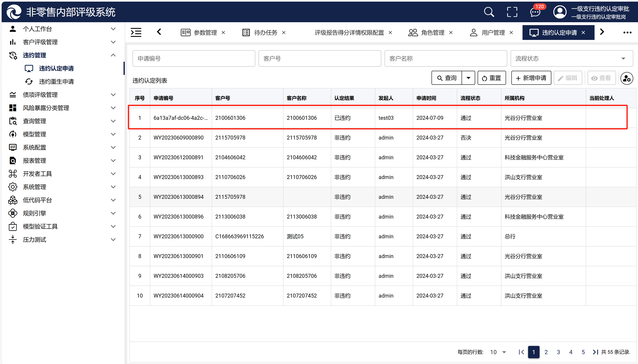Change rows per page dropdown
Screen dimensions: 638x364
click(498, 352)
